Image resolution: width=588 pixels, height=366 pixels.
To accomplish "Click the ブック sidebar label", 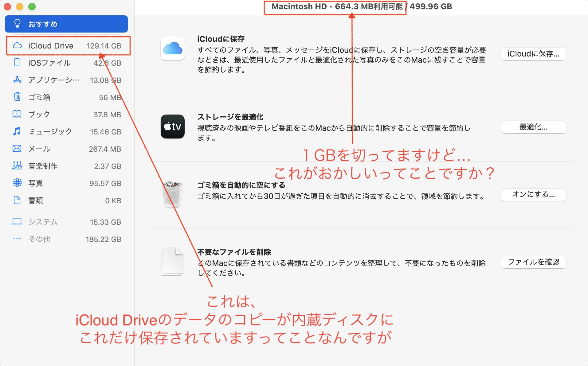I will tap(39, 115).
